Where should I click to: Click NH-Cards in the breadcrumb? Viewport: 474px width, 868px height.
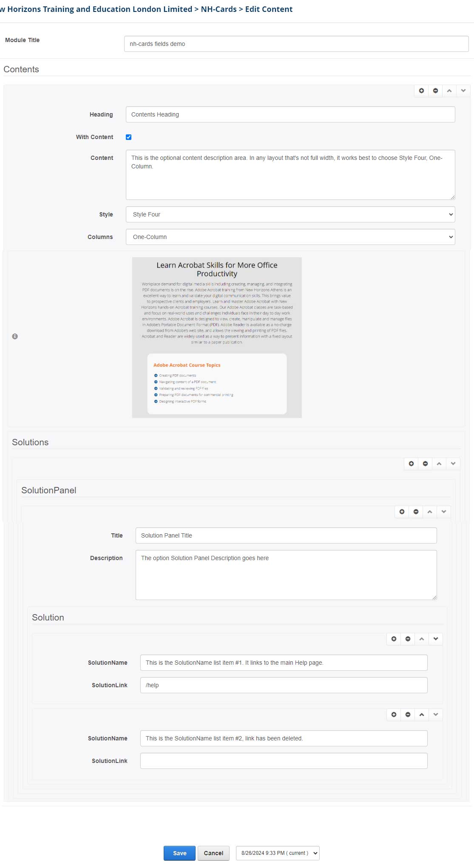(x=219, y=9)
